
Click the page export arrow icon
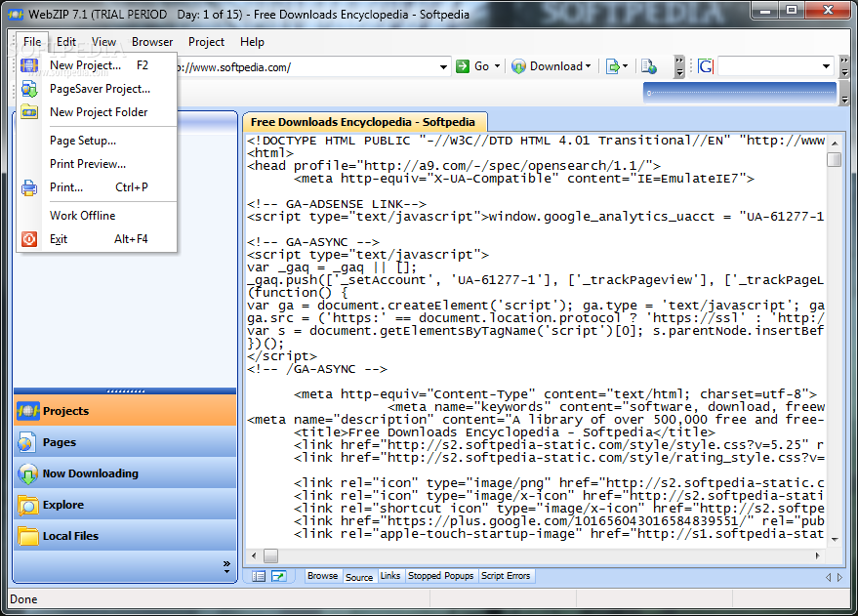click(613, 66)
